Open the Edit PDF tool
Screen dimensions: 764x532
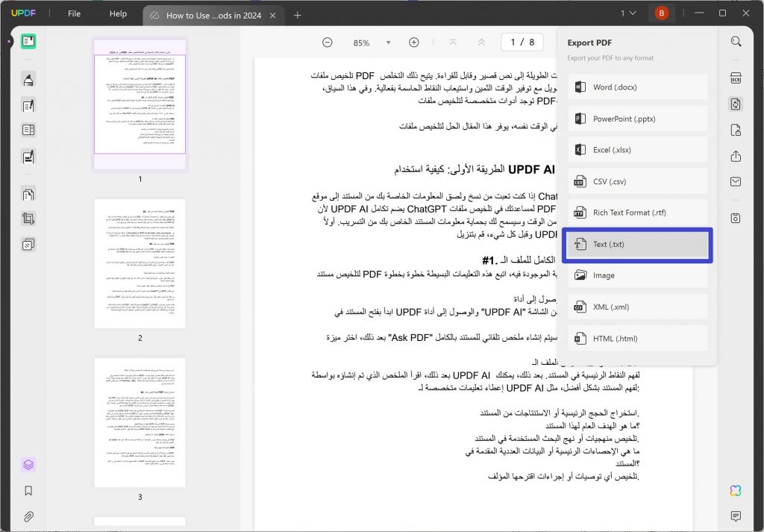pos(28,105)
